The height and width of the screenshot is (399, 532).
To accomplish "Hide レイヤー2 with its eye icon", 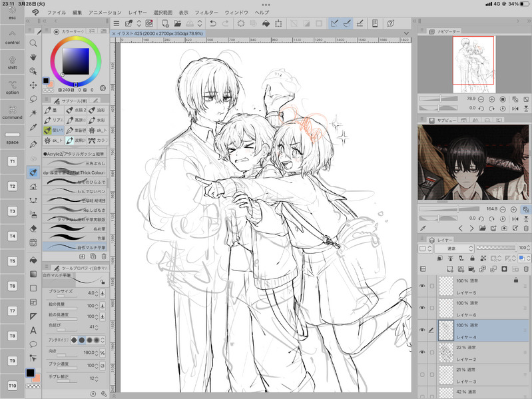I will (x=422, y=352).
